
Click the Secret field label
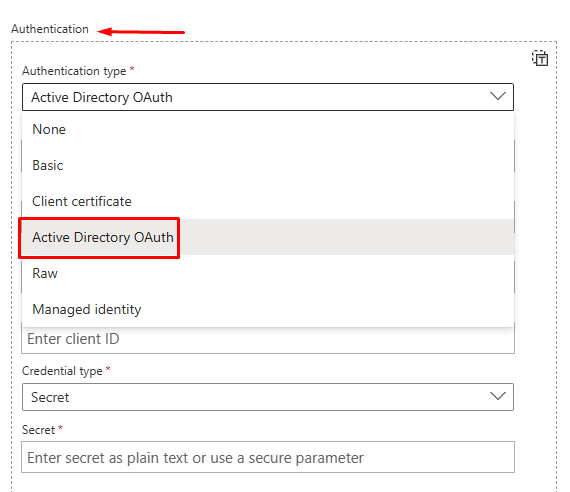[x=39, y=430]
